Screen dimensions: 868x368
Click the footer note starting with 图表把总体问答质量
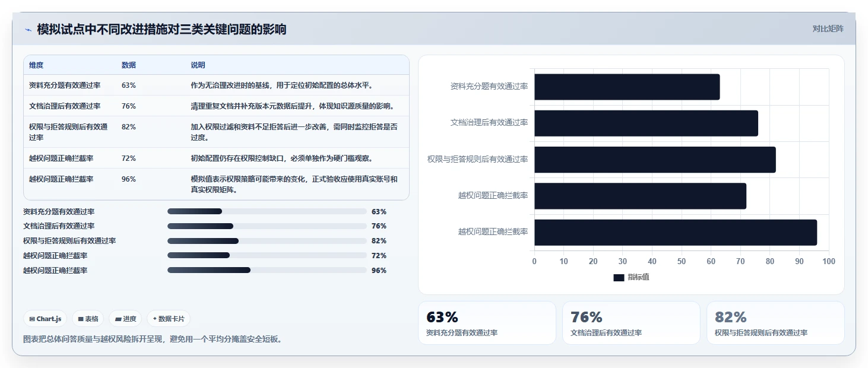click(x=153, y=340)
